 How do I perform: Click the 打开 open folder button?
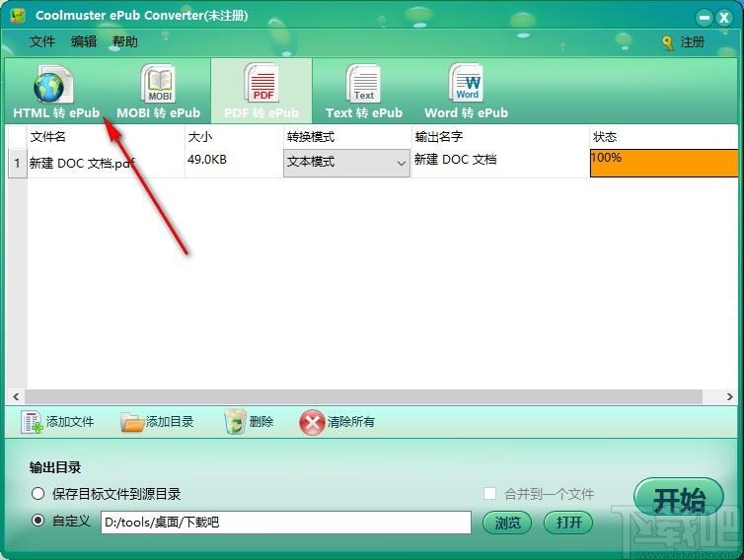[568, 523]
